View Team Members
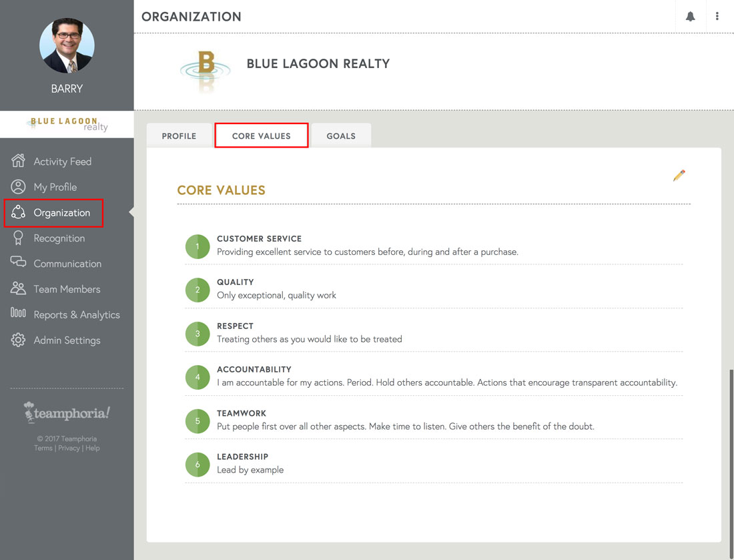734x560 pixels. point(67,289)
